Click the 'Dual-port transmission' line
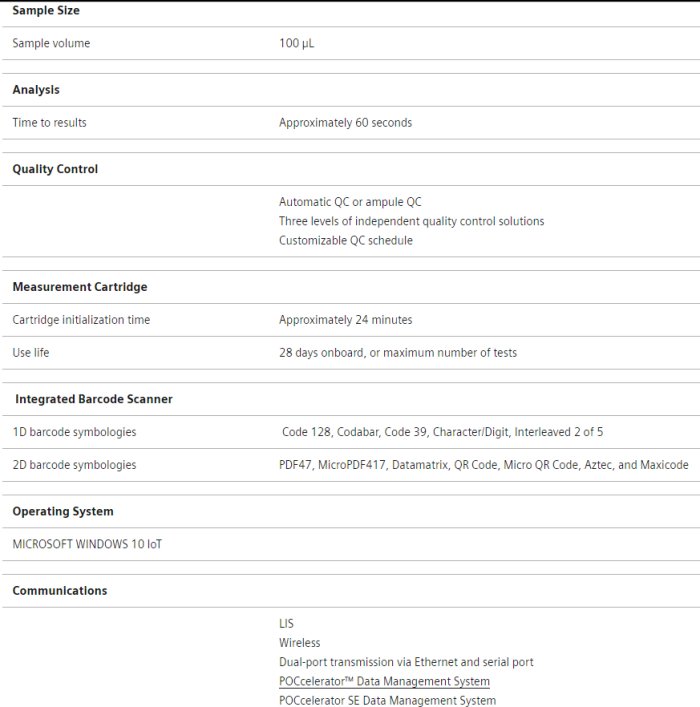This screenshot has height=707, width=700. [x=406, y=662]
